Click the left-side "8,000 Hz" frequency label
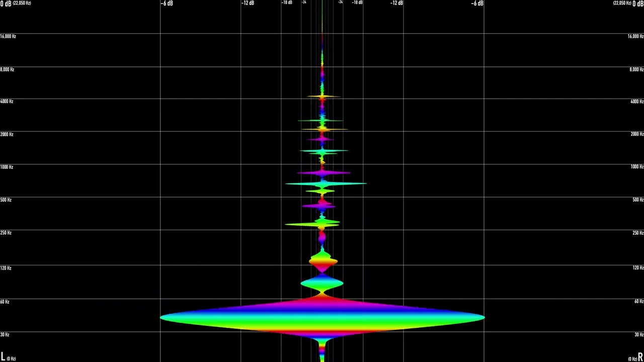The width and height of the screenshot is (644, 362). point(7,69)
